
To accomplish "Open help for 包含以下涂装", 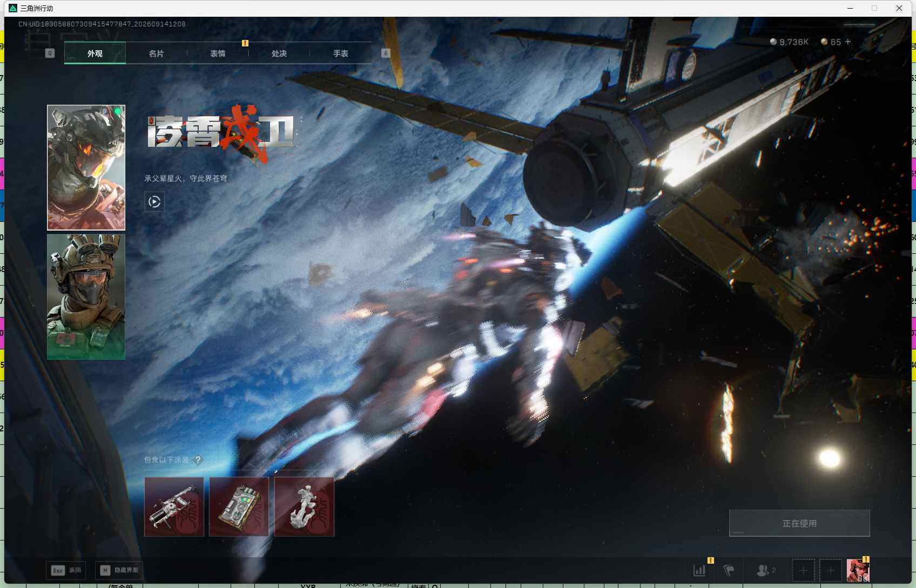I will 198,460.
